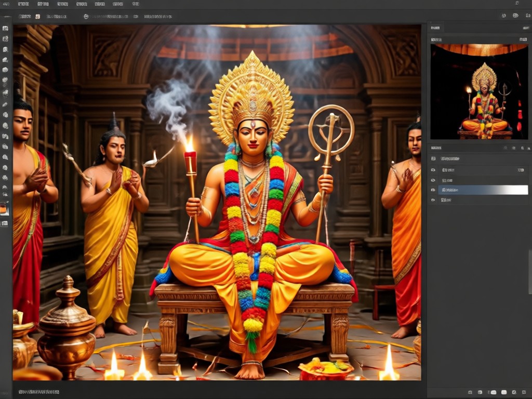Click the middle of three icons above right panel

pyautogui.click(x=515, y=16)
